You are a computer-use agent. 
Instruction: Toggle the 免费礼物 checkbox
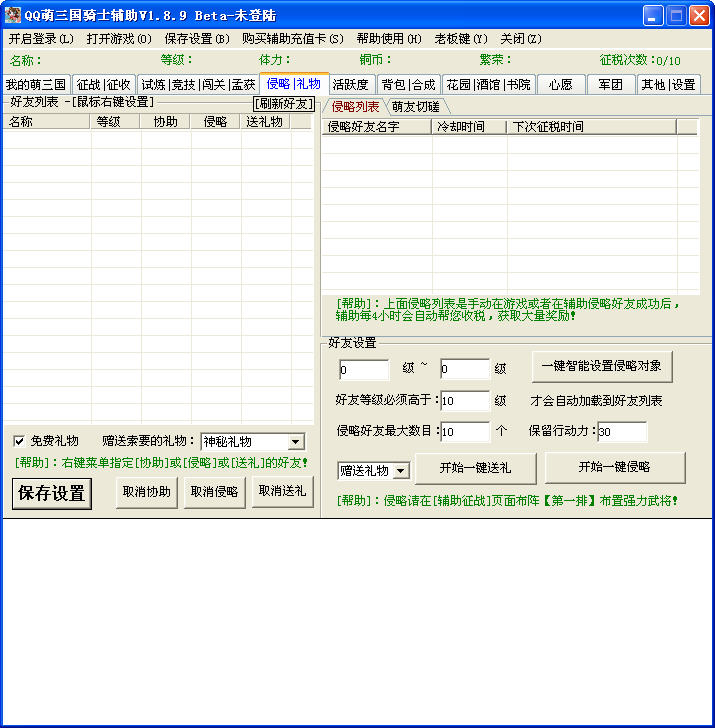pos(19,441)
